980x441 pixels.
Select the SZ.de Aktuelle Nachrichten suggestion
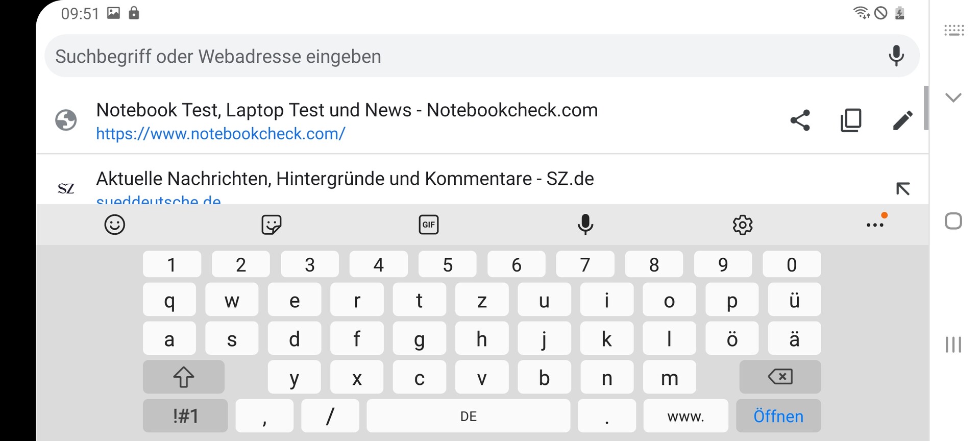coord(345,180)
